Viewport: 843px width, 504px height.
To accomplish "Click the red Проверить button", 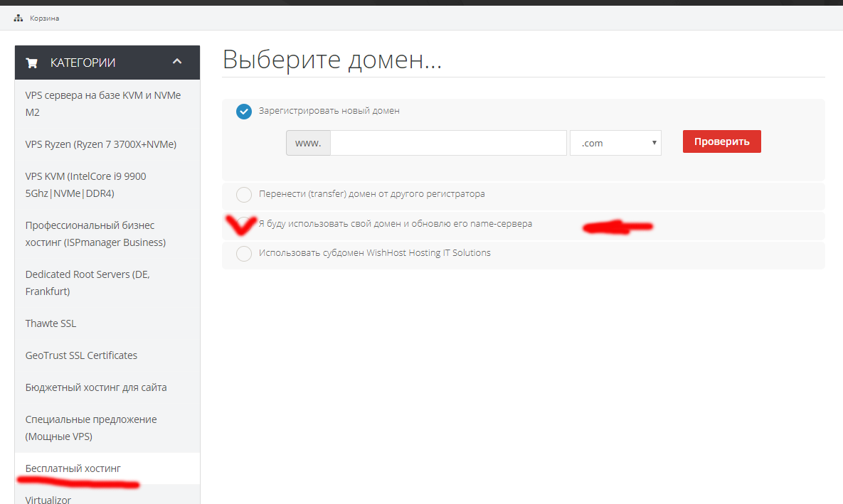I will click(x=721, y=141).
